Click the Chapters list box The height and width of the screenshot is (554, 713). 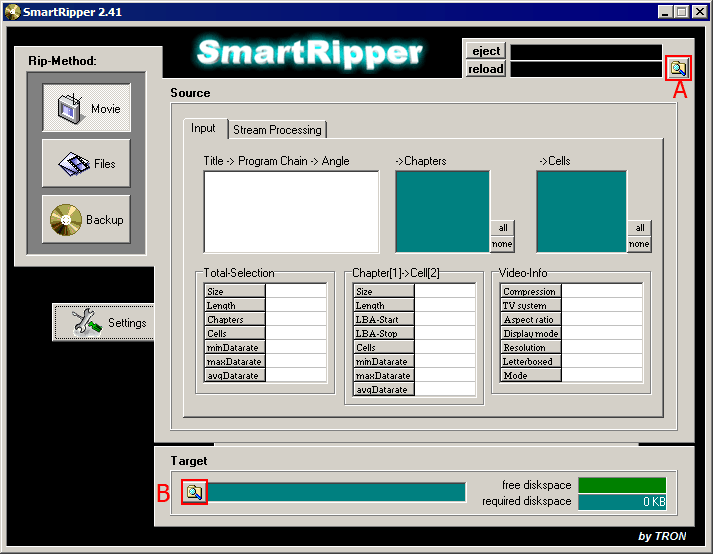pos(442,212)
